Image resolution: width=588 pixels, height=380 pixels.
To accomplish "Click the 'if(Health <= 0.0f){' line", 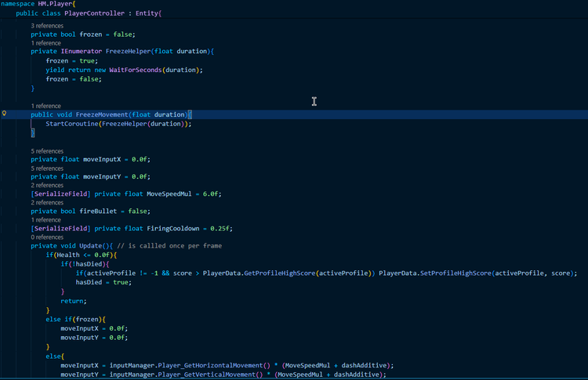I will (x=82, y=255).
